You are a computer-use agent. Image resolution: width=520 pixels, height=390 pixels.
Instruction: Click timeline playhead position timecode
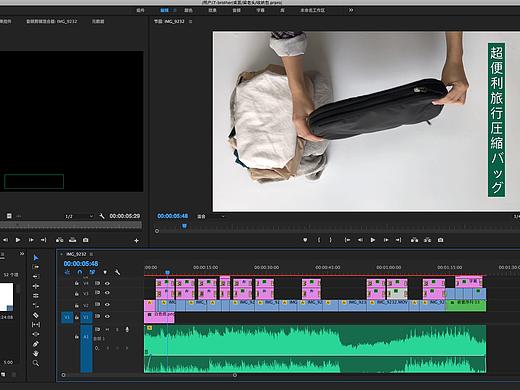(x=81, y=264)
